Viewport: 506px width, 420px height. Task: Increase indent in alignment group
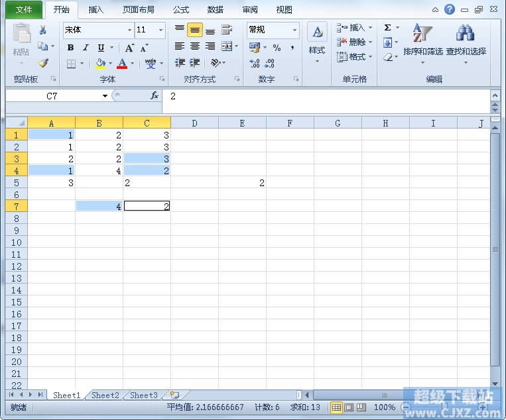pos(194,62)
